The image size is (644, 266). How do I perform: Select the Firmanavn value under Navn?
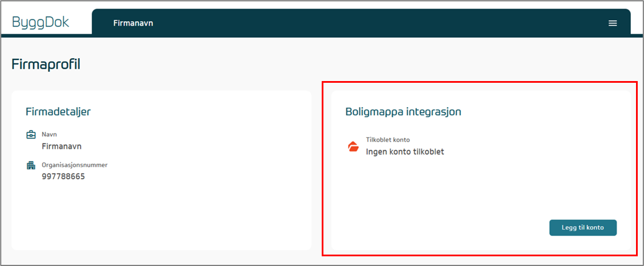tap(62, 146)
